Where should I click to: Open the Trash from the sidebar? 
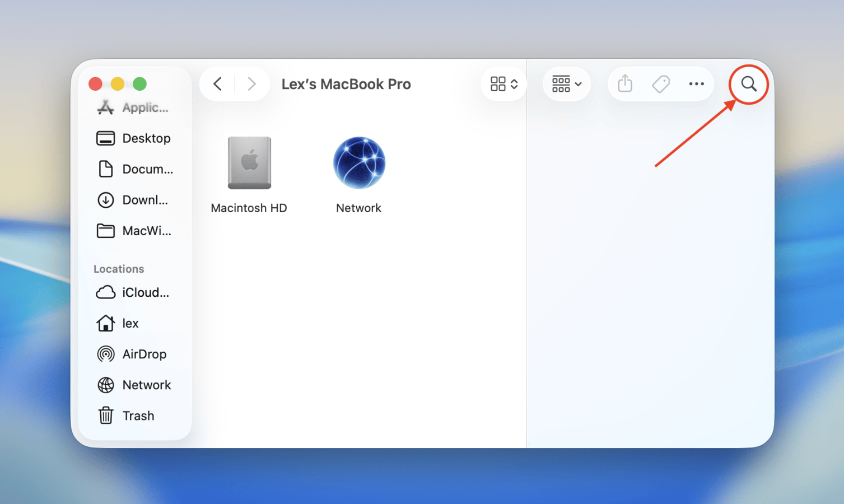point(138,416)
